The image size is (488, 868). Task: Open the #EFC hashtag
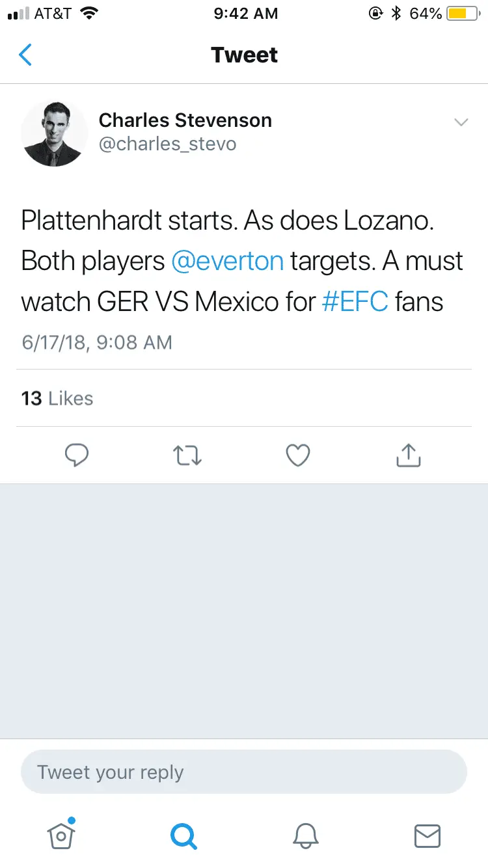[355, 302]
